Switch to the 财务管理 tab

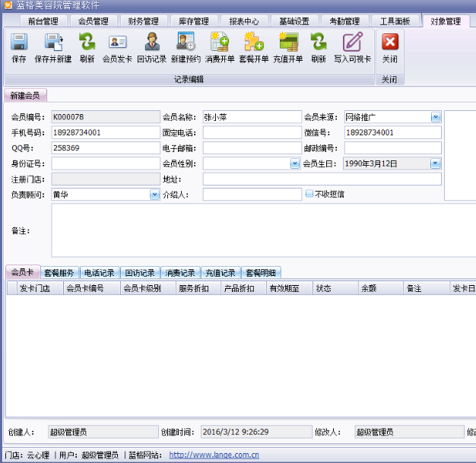[x=143, y=21]
